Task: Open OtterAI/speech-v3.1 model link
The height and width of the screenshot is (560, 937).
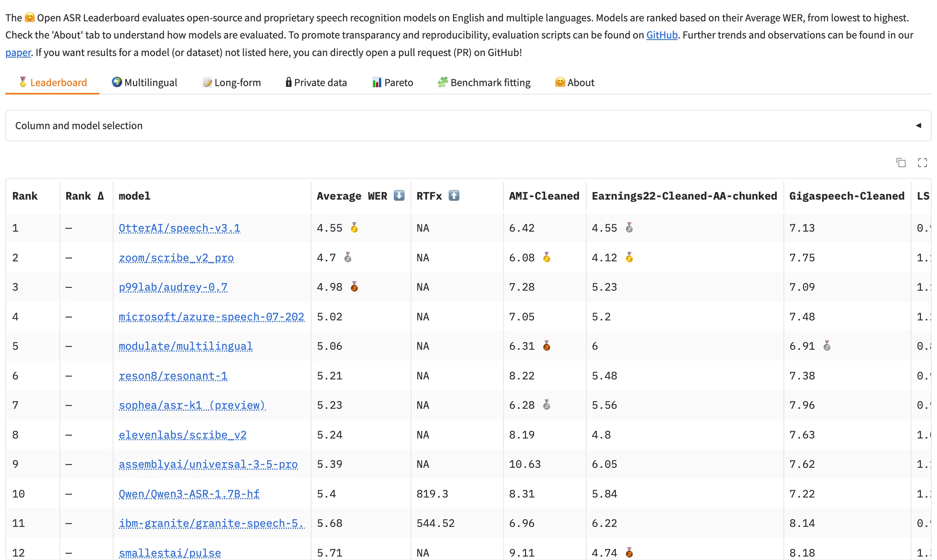Action: [x=179, y=228]
